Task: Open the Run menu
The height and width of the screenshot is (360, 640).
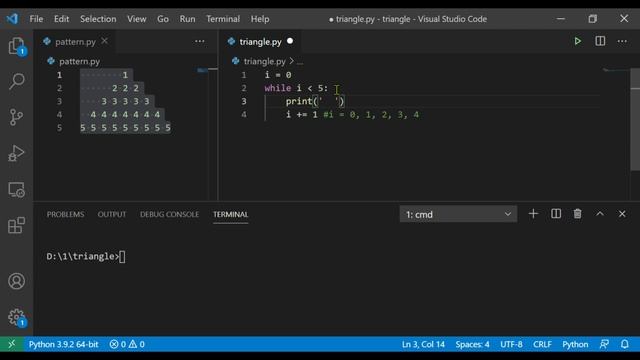Action: (187, 19)
